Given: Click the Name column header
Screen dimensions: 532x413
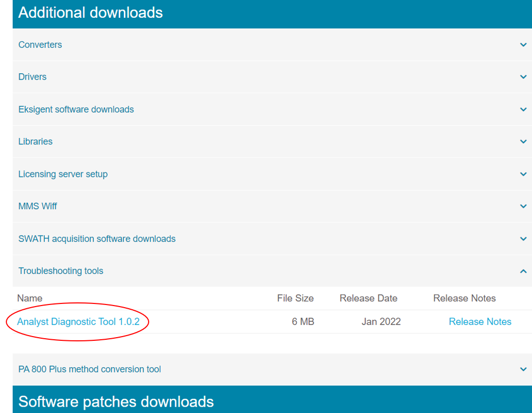Looking at the screenshot, I should [30, 298].
